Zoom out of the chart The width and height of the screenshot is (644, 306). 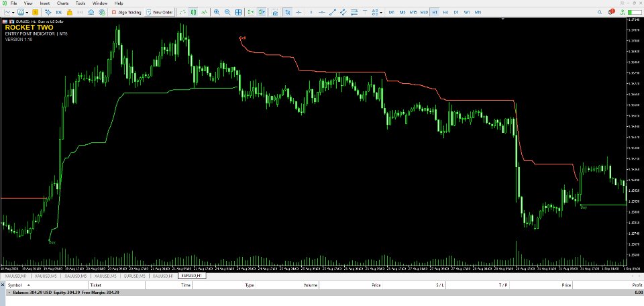pos(227,12)
